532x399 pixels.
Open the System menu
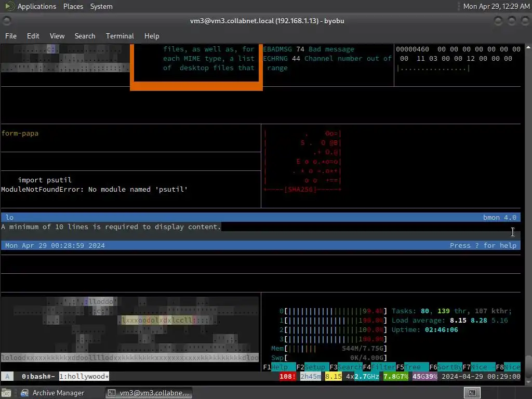[x=101, y=6]
